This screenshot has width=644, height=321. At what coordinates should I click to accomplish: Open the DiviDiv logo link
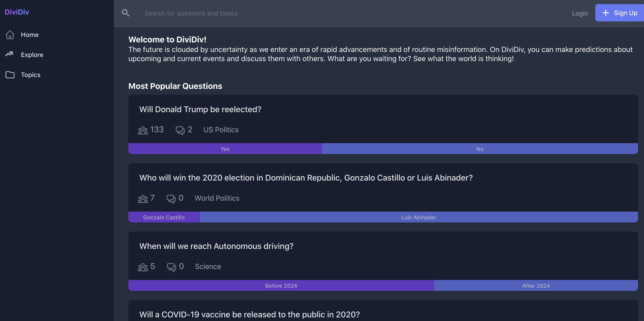17,12
